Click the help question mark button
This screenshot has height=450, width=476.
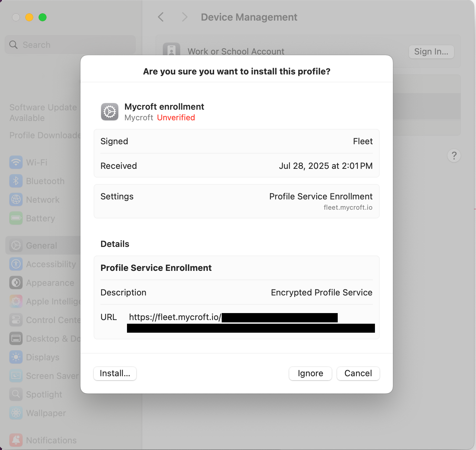(454, 156)
